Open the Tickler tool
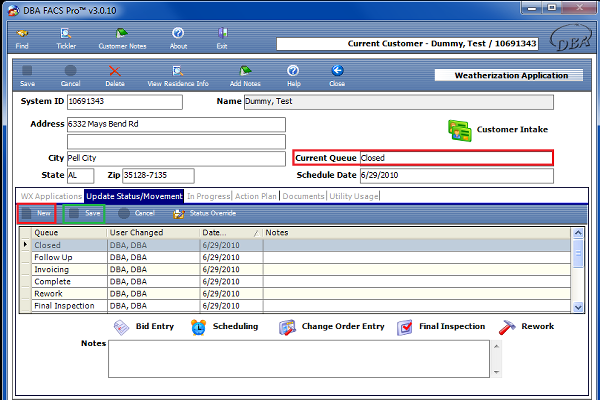The width and height of the screenshot is (600, 400). click(66, 39)
